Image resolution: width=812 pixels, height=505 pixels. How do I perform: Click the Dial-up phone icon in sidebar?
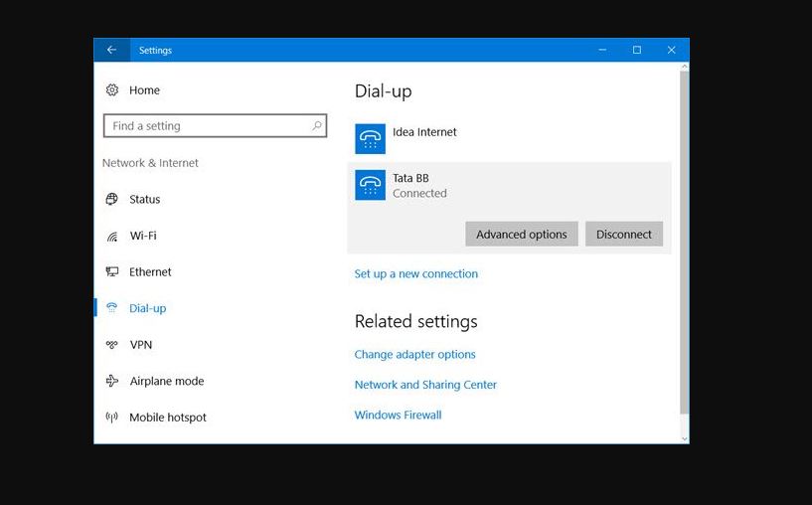(x=112, y=307)
